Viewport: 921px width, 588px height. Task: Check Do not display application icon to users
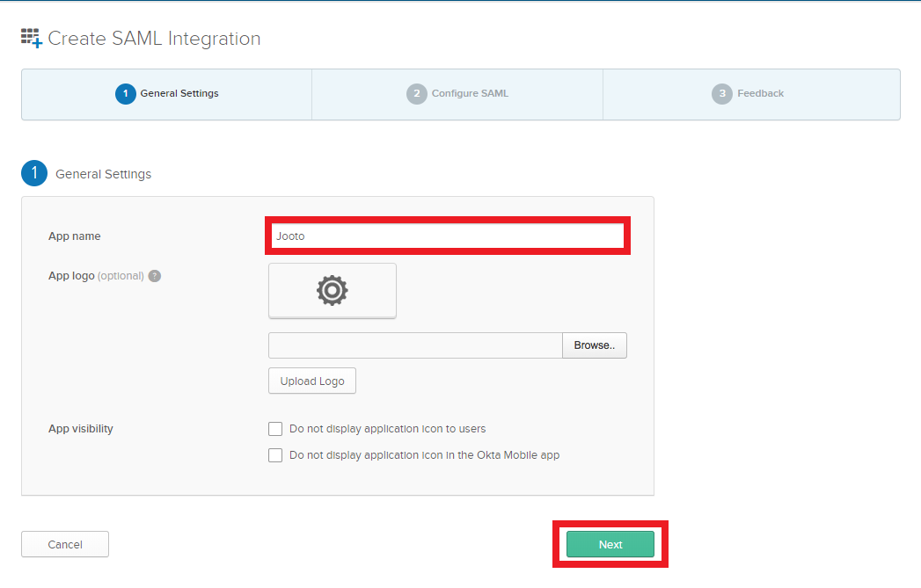tap(275, 429)
